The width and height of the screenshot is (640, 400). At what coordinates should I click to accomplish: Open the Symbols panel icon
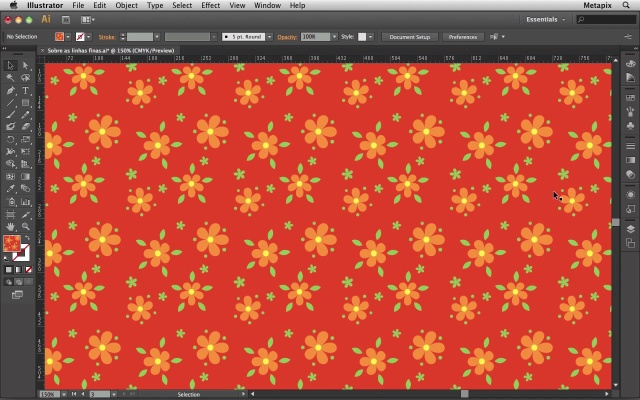(x=631, y=126)
